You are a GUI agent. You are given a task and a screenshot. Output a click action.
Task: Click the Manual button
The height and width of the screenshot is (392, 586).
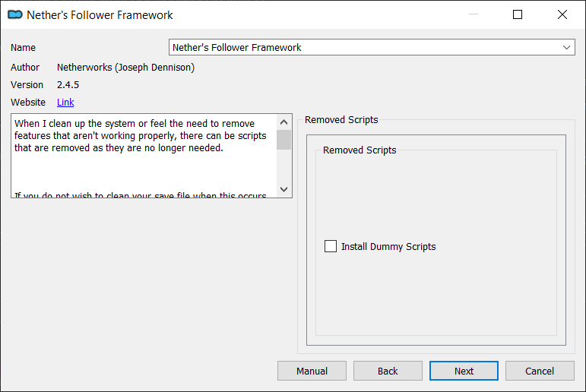point(312,371)
